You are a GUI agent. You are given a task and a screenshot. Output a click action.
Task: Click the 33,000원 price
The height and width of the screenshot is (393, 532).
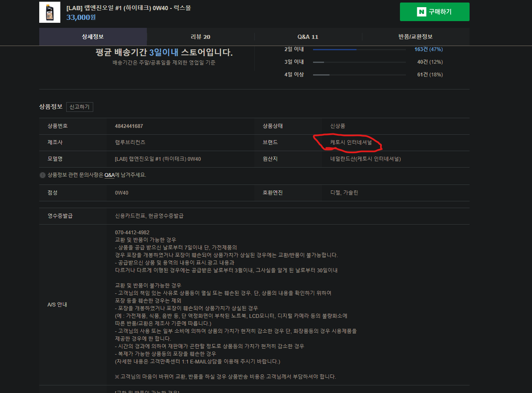81,17
